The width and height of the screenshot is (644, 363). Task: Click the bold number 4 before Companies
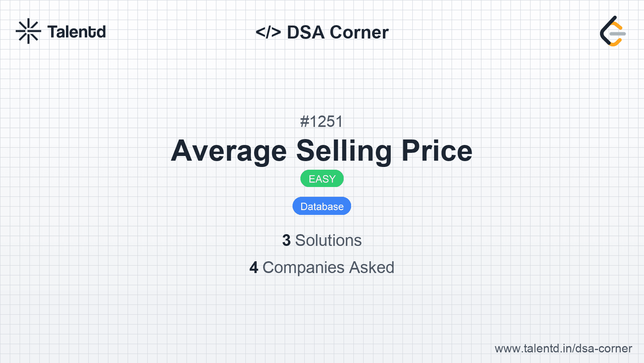[x=254, y=268]
